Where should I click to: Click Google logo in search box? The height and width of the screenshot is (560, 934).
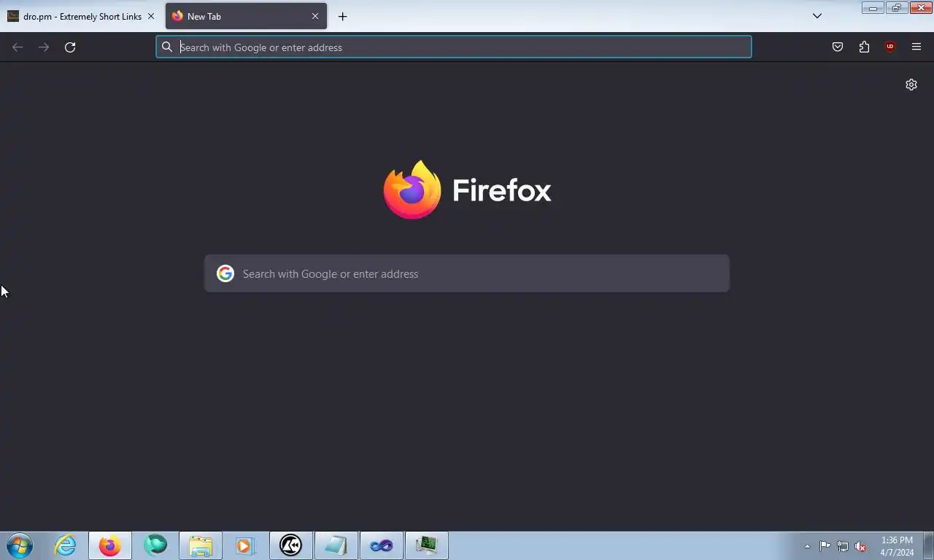point(225,273)
